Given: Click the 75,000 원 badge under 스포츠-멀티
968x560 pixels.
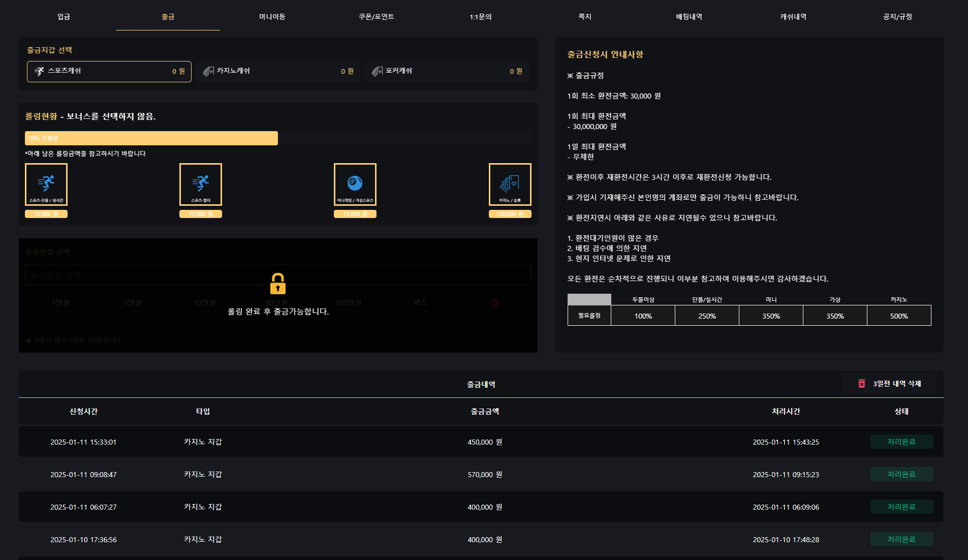Looking at the screenshot, I should [x=201, y=214].
